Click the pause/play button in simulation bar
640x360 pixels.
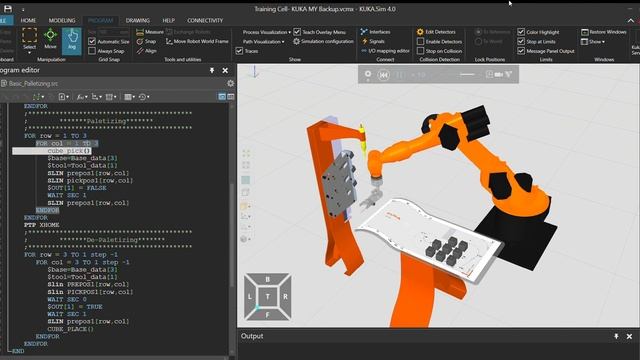[401, 75]
